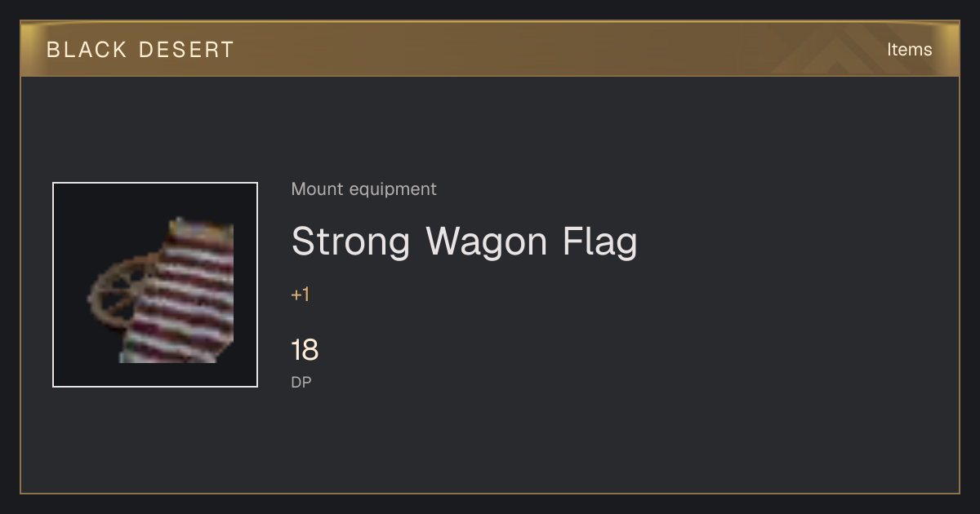Screen dimensions: 980x514
Task: Click the Strong Wagon Flag item name
Action: pyautogui.click(x=464, y=241)
